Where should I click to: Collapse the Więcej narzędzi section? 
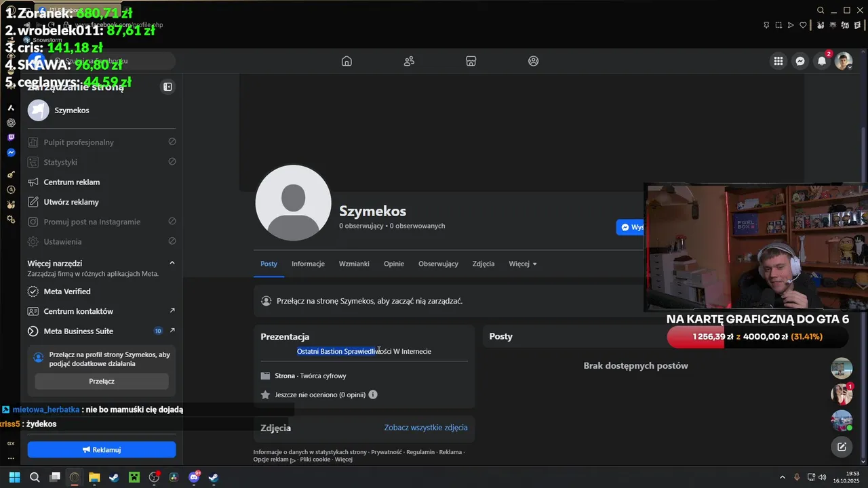172,263
